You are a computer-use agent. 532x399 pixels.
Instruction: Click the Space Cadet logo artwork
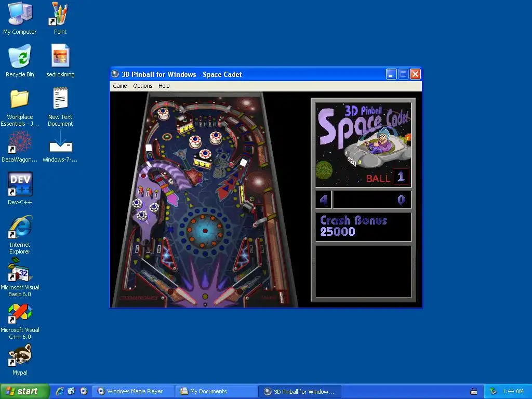(363, 145)
